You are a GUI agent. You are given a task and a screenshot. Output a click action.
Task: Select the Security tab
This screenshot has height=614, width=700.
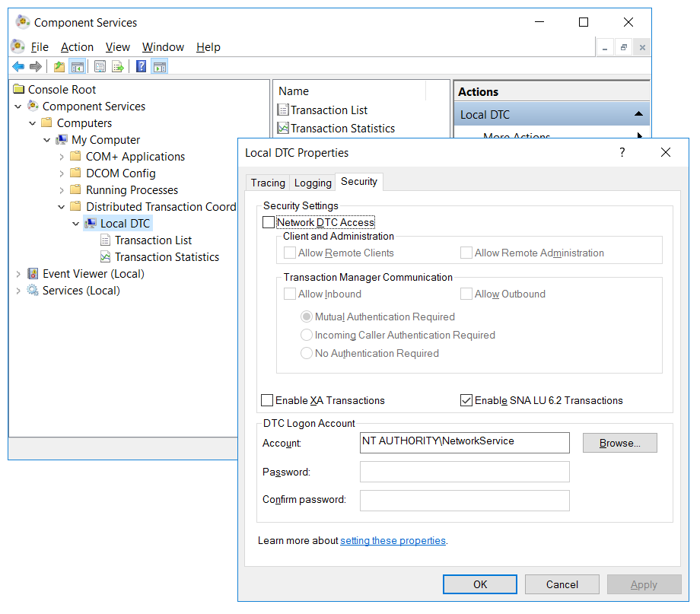359,181
